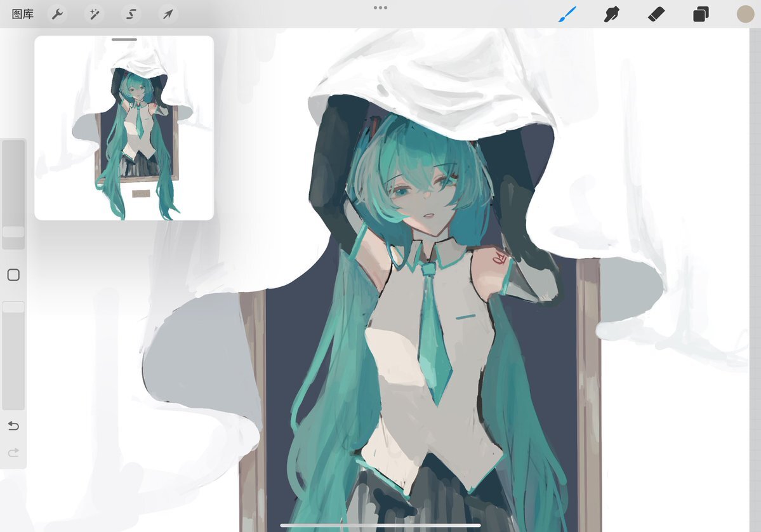This screenshot has width=761, height=532.
Task: Tap the square modifier button in sidebar
Action: pos(13,276)
